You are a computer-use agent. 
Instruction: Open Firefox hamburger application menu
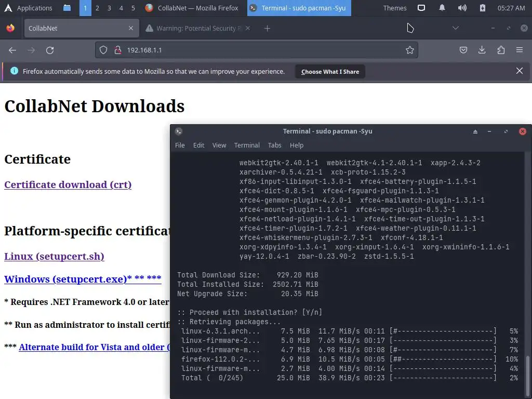click(x=520, y=50)
